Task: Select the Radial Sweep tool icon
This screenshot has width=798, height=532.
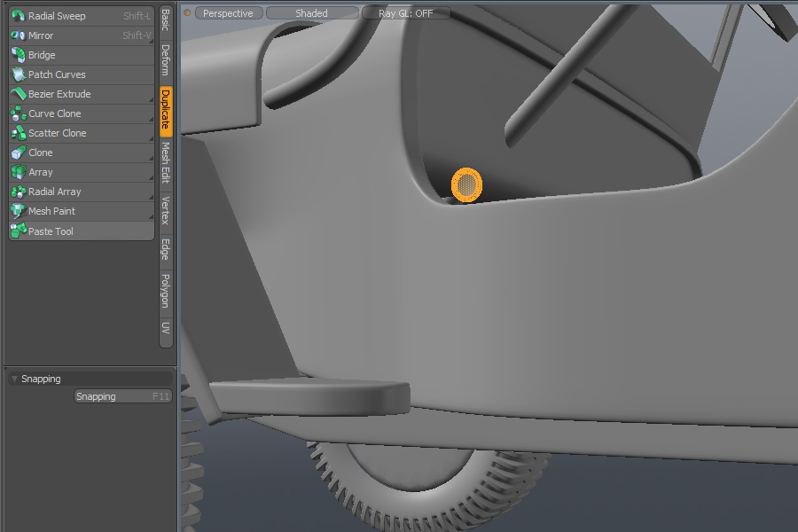Action: point(19,16)
